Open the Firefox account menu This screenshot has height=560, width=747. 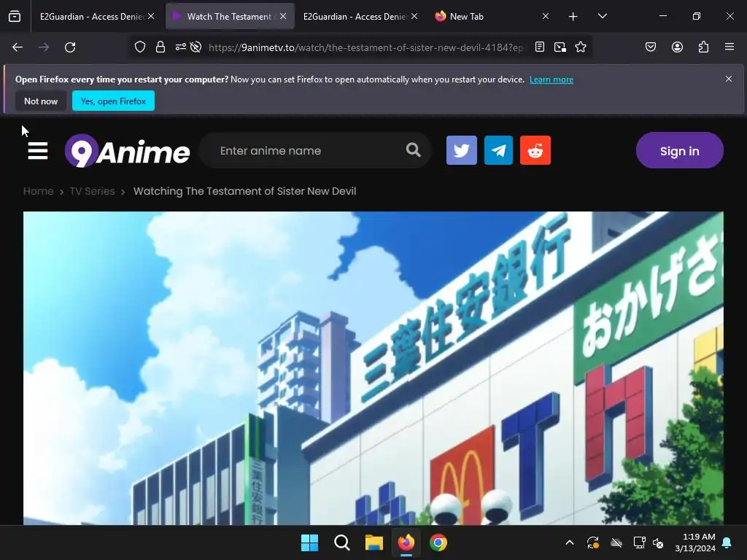pyautogui.click(x=678, y=47)
